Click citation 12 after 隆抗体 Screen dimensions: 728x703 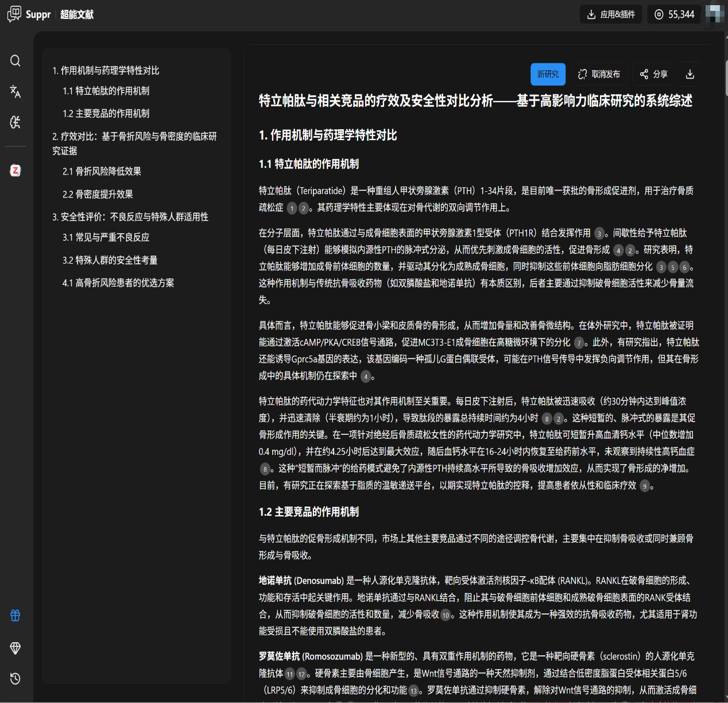301,674
